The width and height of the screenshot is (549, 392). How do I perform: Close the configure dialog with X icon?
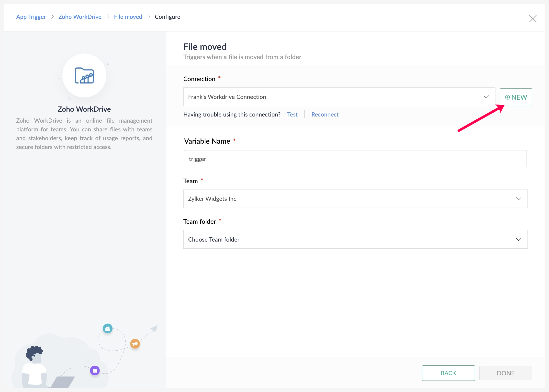[x=533, y=19]
